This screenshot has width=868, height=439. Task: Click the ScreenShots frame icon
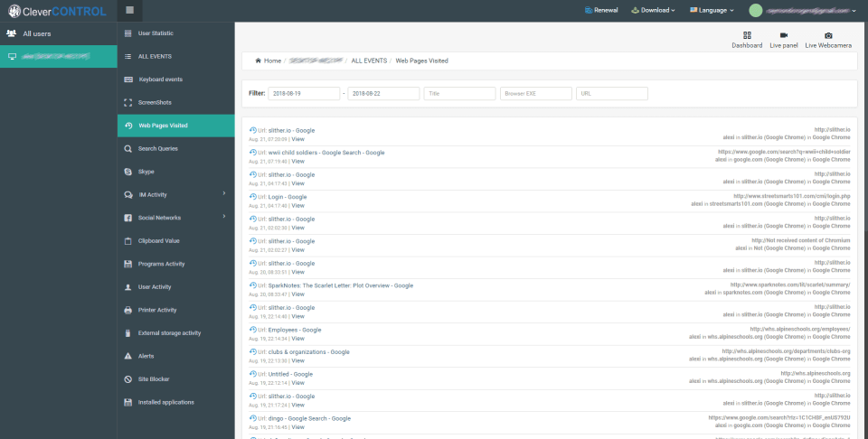127,102
